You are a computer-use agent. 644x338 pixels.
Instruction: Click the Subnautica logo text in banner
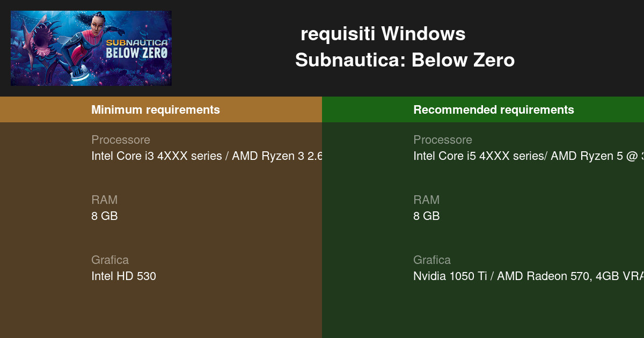click(x=136, y=47)
